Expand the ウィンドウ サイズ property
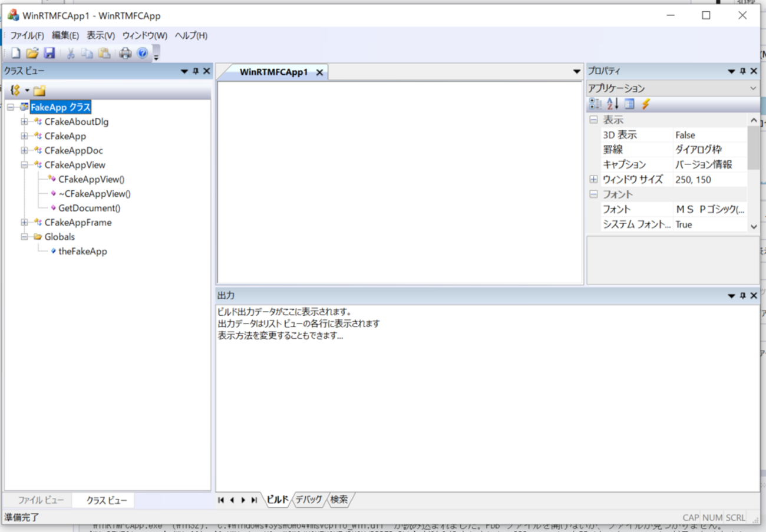 pos(593,180)
